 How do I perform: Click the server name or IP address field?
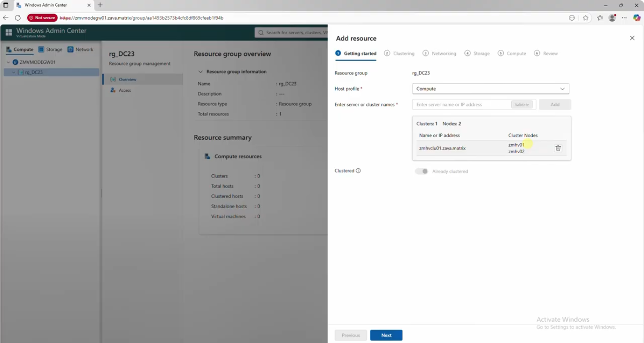click(x=458, y=104)
